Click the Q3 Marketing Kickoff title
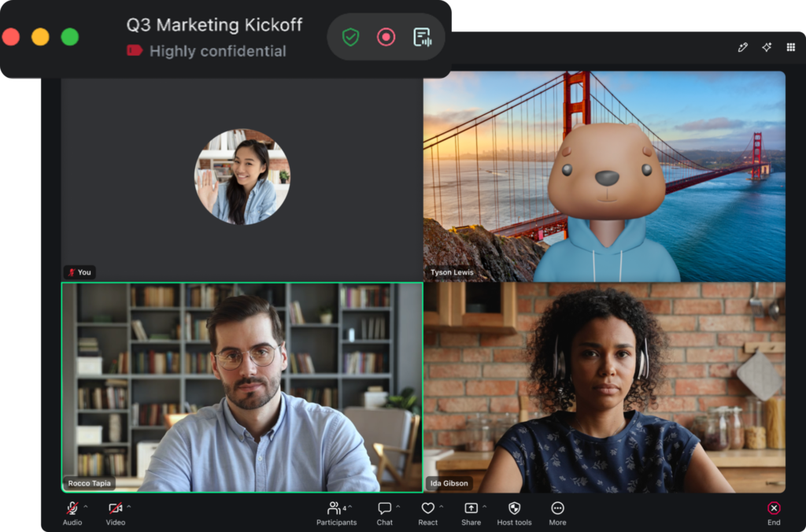The width and height of the screenshot is (806, 532). [214, 24]
